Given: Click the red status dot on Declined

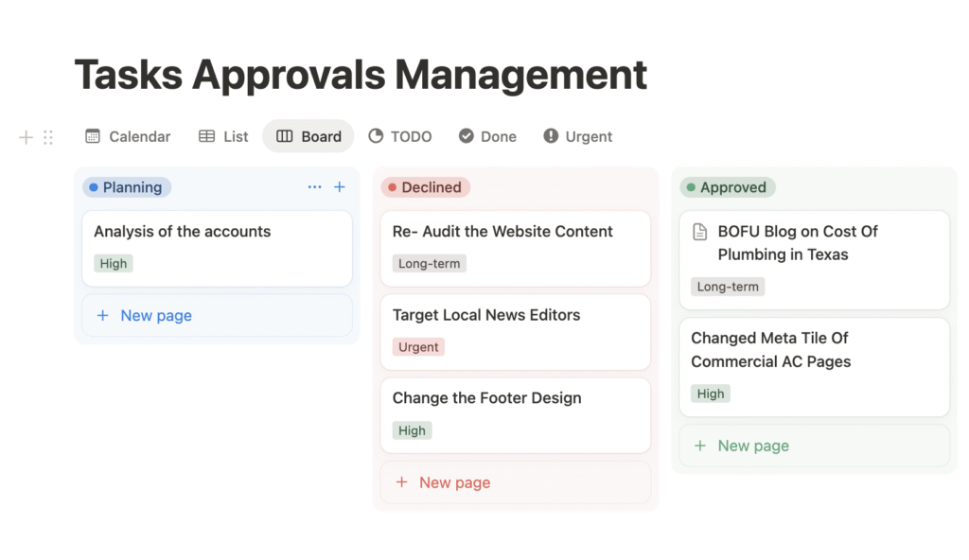Looking at the screenshot, I should (x=392, y=186).
